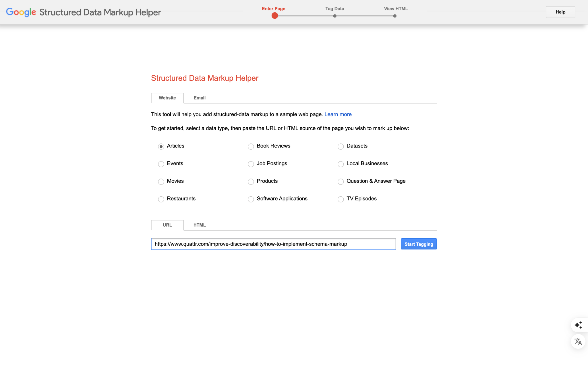This screenshot has height=368, width=588.
Task: Select Question & Answer Page option
Action: 341,182
